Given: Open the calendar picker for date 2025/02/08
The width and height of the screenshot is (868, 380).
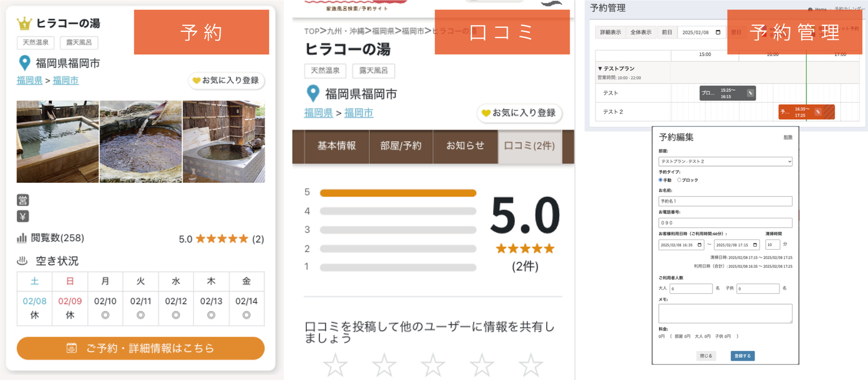Looking at the screenshot, I should [717, 33].
